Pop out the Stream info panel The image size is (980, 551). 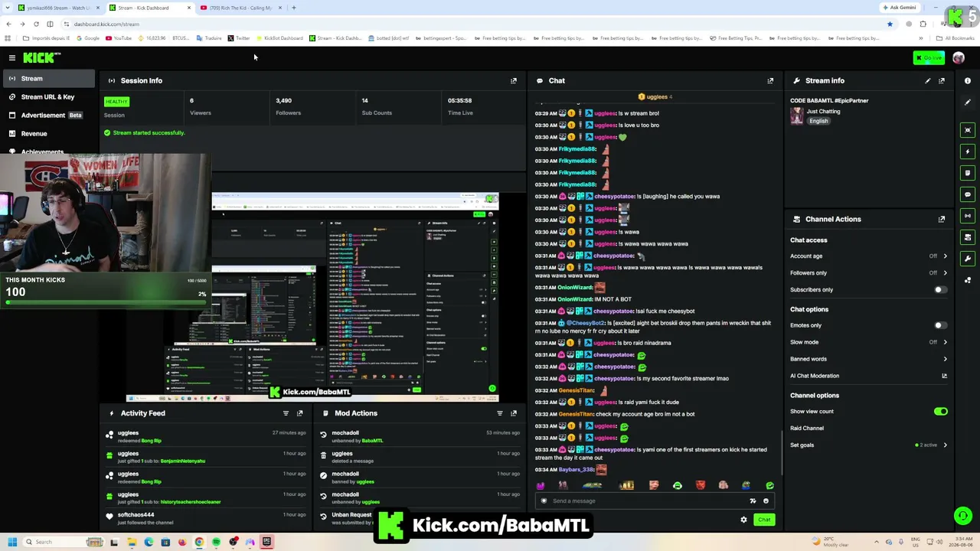[x=942, y=80]
